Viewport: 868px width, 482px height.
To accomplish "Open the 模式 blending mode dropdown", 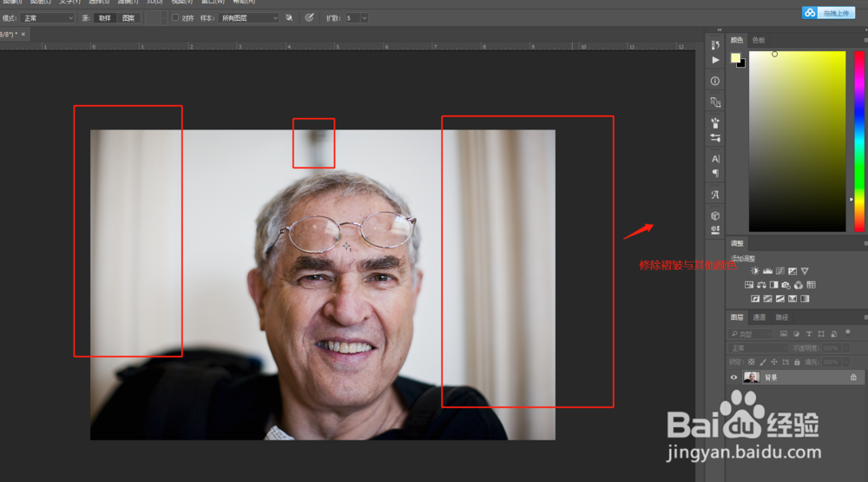I will tap(47, 18).
